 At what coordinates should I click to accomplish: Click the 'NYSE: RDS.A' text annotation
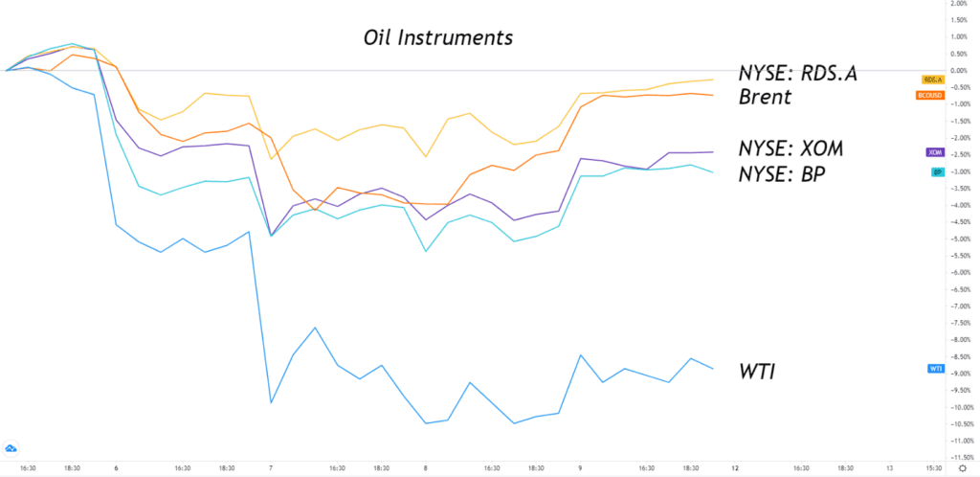[x=797, y=74]
